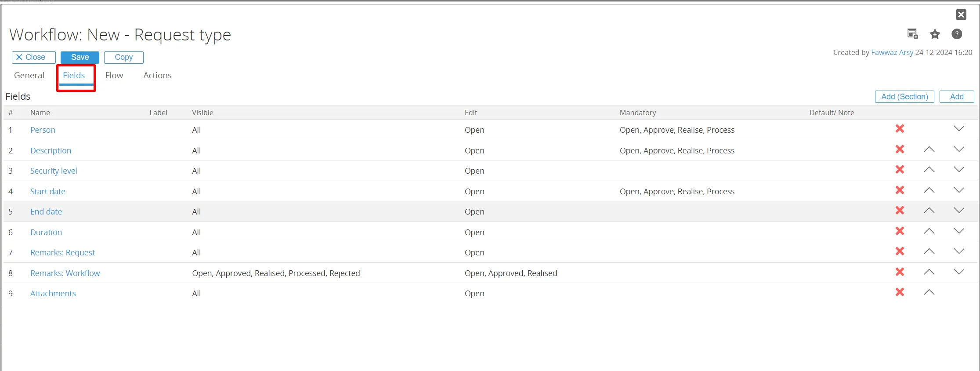The height and width of the screenshot is (371, 980).
Task: Move the Attachments field up
Action: 929,292
